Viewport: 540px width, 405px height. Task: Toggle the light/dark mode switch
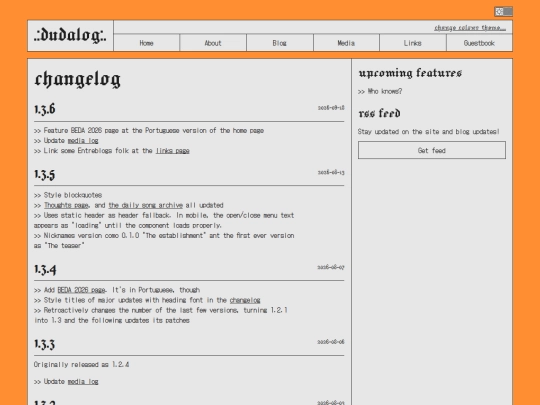[x=503, y=11]
